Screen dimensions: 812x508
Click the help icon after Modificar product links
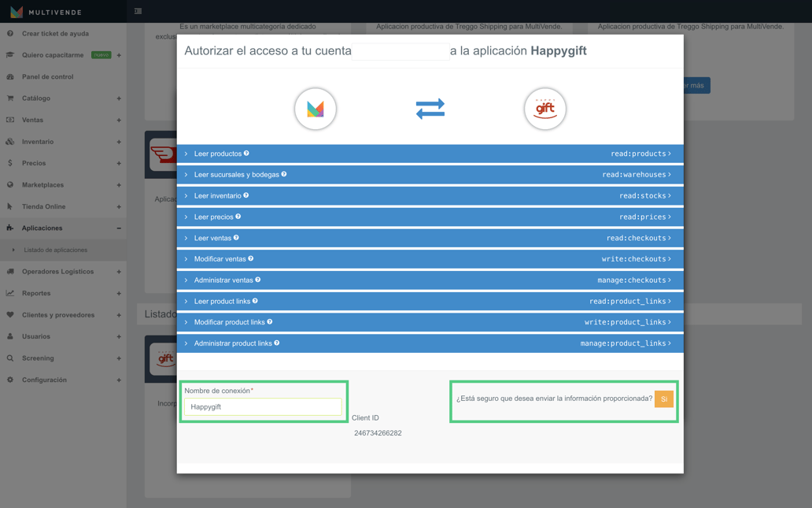click(269, 321)
